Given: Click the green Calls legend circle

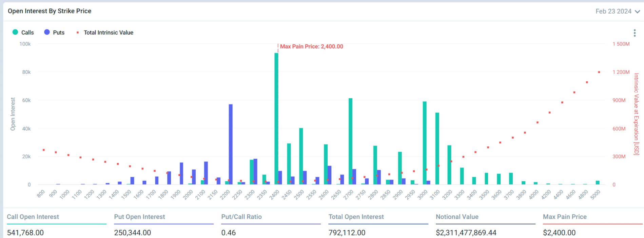Looking at the screenshot, I should coord(15,32).
